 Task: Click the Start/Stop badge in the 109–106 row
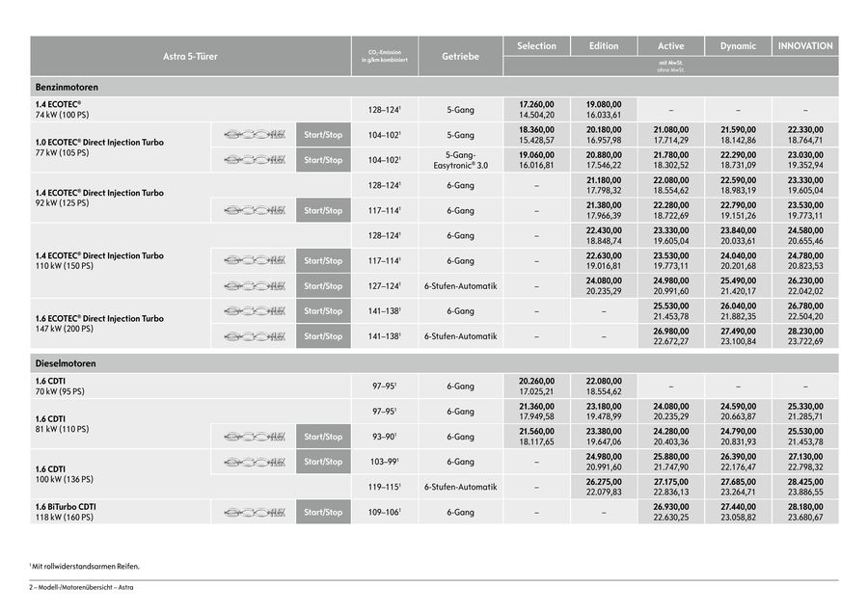point(323,513)
